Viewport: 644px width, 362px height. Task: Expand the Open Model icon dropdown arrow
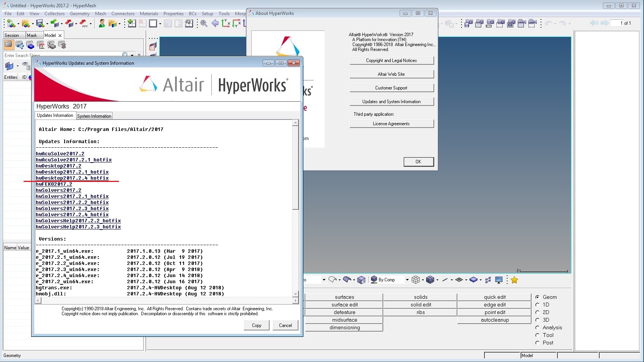coord(32,24)
